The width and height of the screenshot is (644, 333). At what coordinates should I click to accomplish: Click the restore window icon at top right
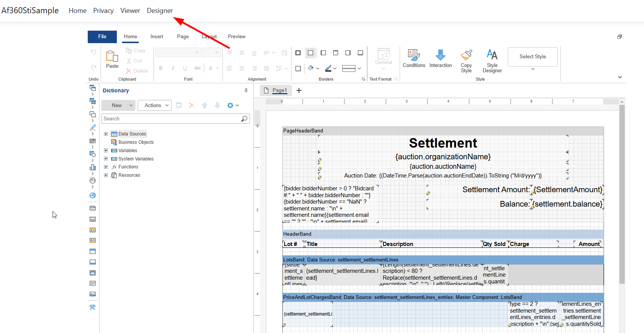tap(619, 37)
